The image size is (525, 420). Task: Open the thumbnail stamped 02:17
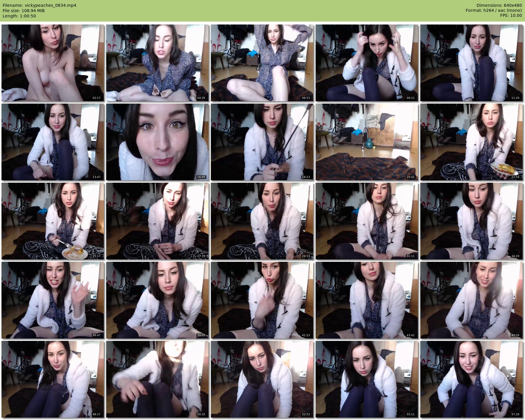(53, 63)
